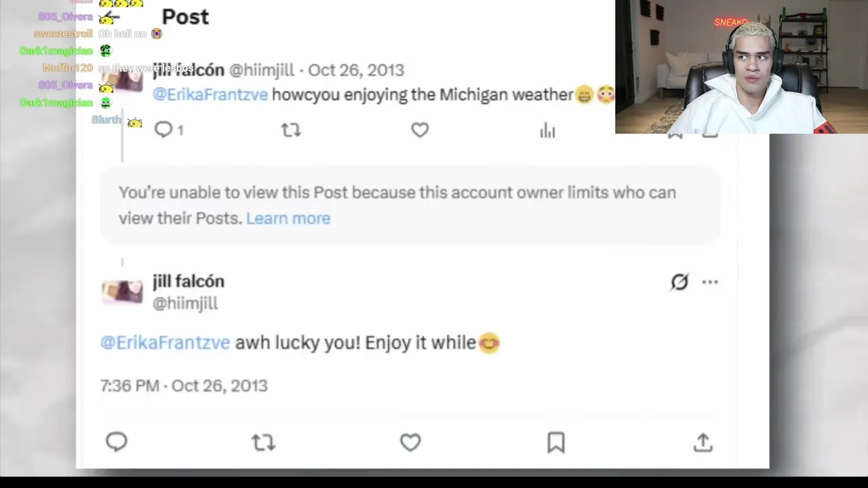Open the Learn more link

[x=288, y=218]
